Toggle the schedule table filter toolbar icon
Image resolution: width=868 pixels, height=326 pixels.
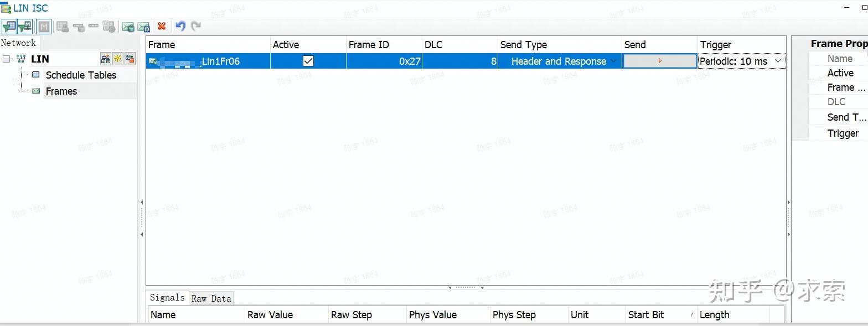pyautogui.click(x=9, y=26)
